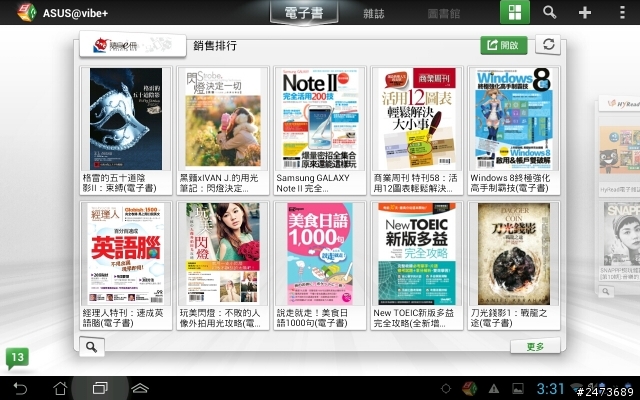Click title 格雷的五十道陰影II：束縛(電子書)
The height and width of the screenshot is (400, 640).
120,183
